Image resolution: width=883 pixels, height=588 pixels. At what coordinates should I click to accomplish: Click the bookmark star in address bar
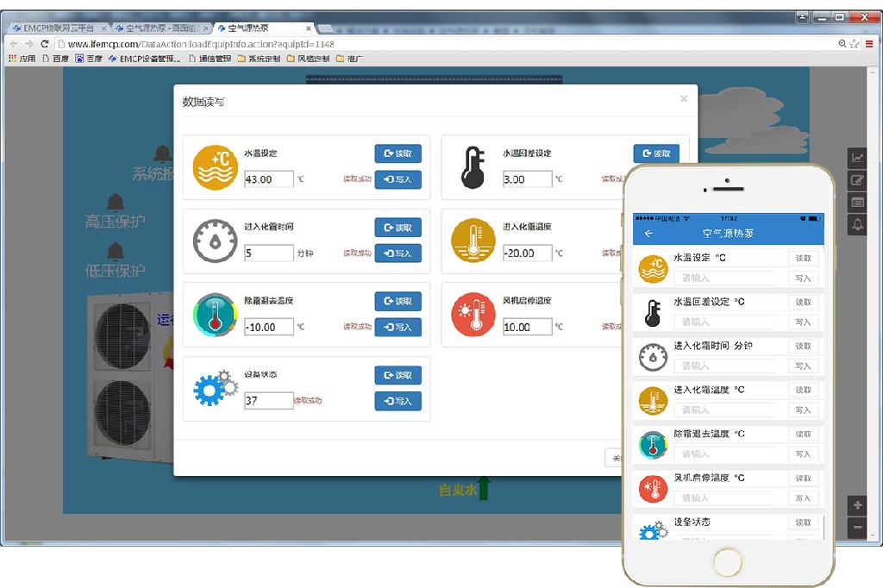point(855,44)
